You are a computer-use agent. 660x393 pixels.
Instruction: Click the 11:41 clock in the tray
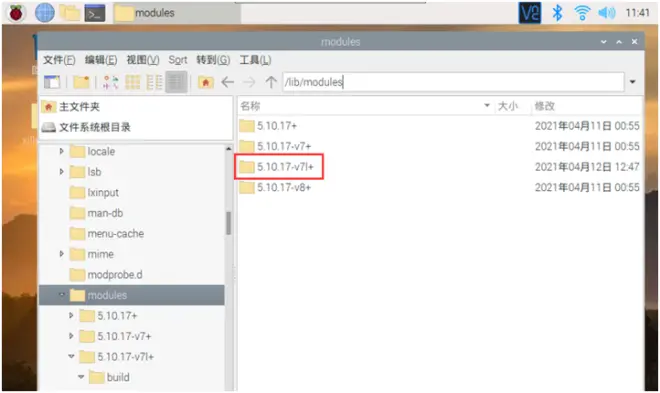(637, 13)
